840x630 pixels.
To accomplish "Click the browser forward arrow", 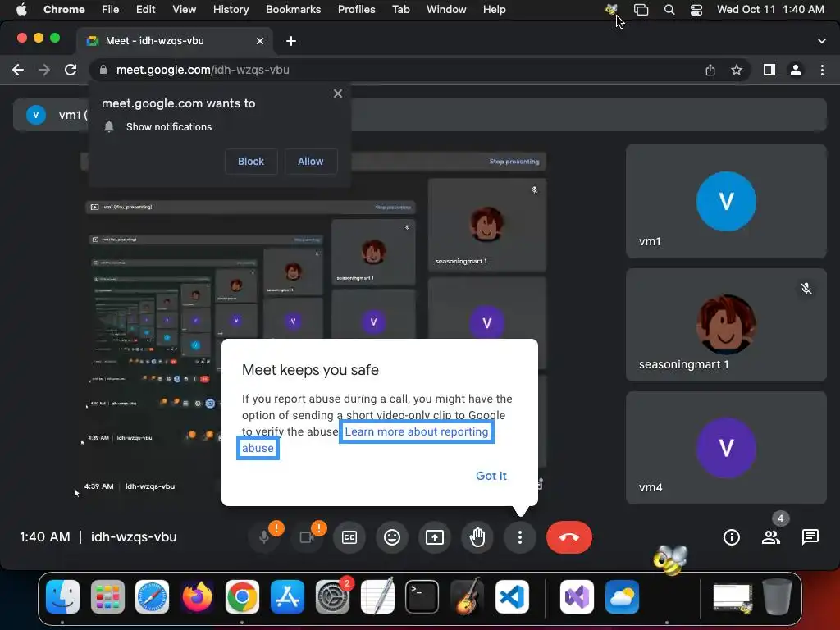I will point(44,70).
